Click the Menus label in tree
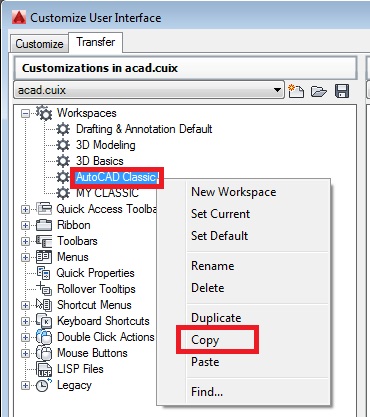This screenshot has width=370, height=417. pos(73,257)
